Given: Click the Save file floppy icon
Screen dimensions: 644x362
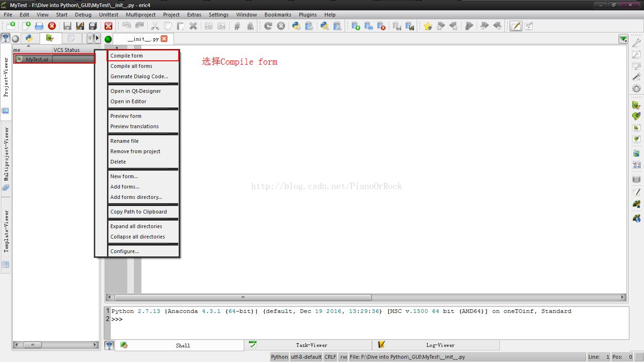Looking at the screenshot, I should [67, 26].
